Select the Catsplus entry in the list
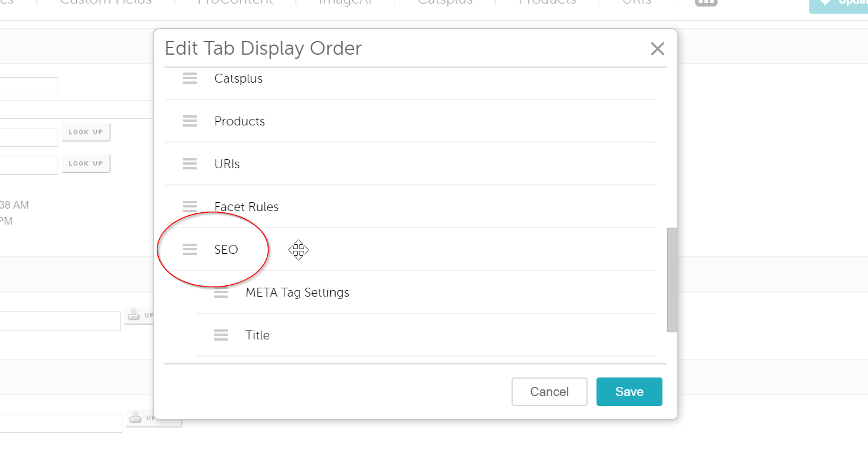Screen dimensions: 868x450 pyautogui.click(x=238, y=78)
